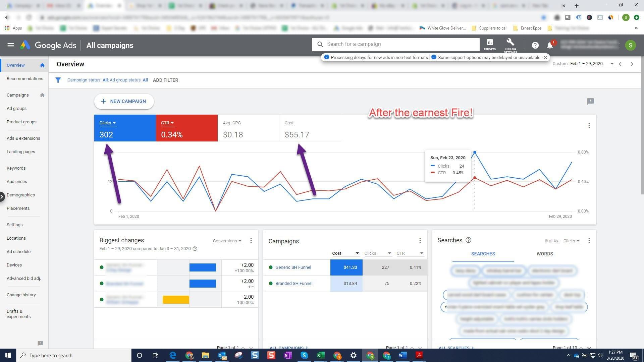
Task: Go to next date range arrow
Action: (x=632, y=64)
